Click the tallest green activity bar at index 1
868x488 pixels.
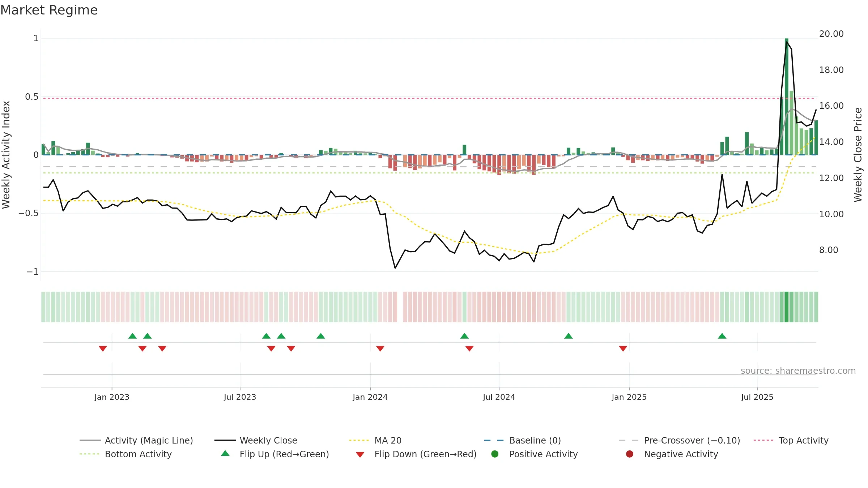pyautogui.click(x=787, y=97)
